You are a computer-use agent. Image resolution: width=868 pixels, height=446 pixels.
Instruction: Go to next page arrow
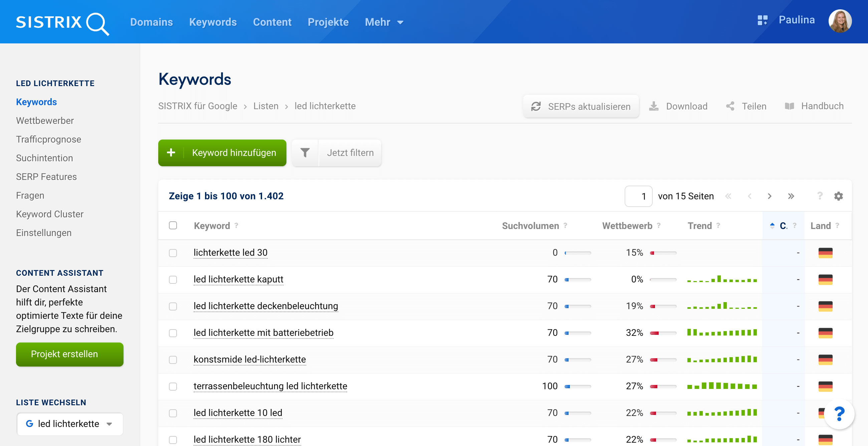(x=770, y=196)
